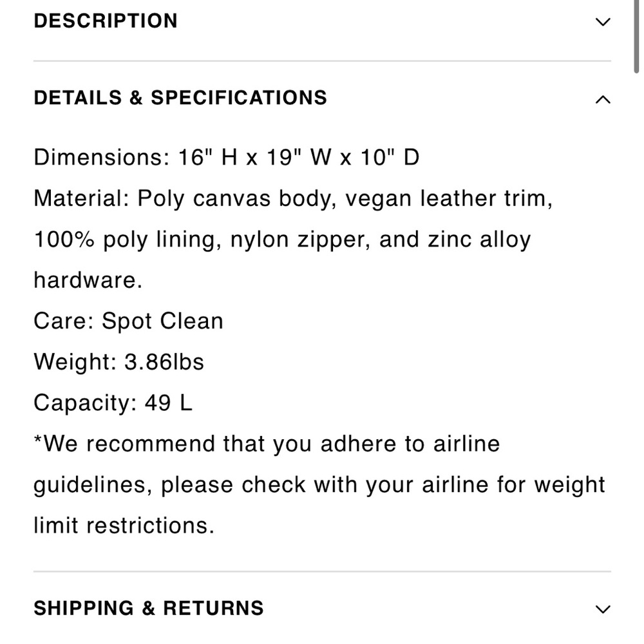Click the guidelines, please check airline line
The height and width of the screenshot is (644, 644).
pyautogui.click(x=319, y=485)
